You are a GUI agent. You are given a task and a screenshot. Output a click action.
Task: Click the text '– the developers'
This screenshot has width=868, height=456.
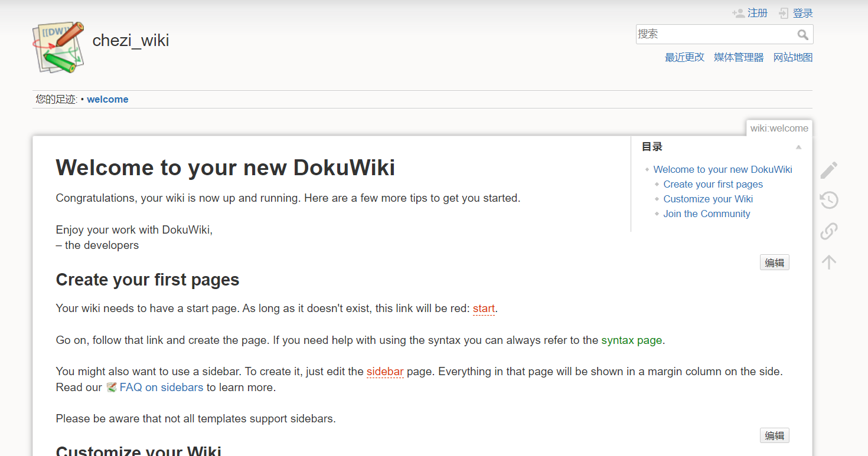point(97,245)
